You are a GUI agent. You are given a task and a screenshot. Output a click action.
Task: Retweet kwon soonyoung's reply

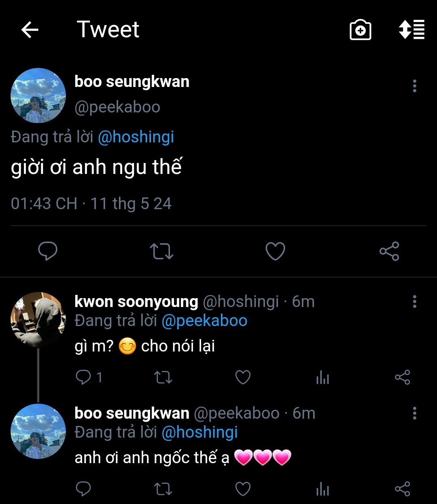[x=163, y=377]
